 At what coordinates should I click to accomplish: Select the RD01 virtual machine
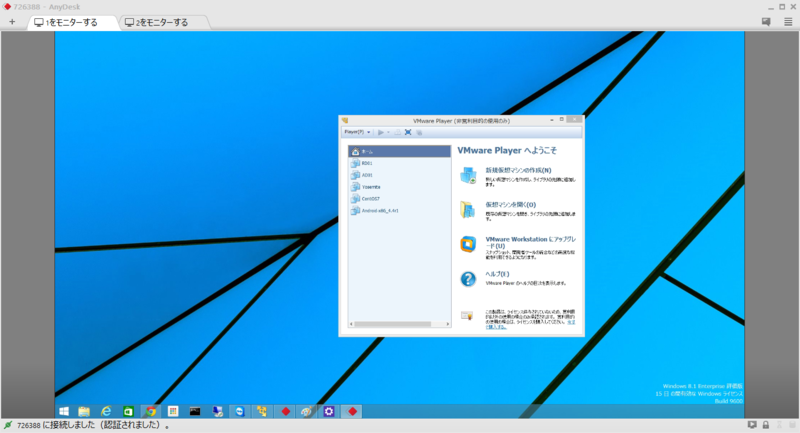(399, 163)
